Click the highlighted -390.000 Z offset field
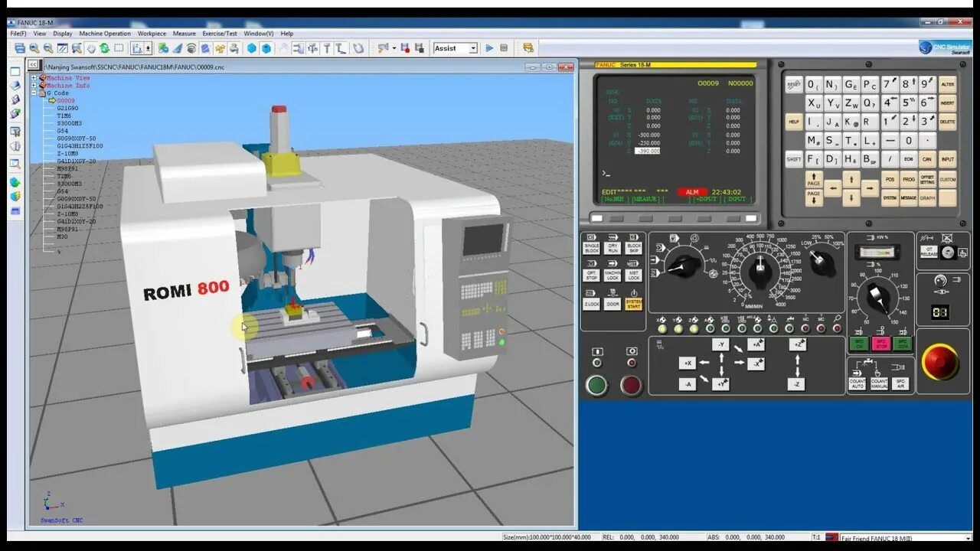980x551 pixels. pos(649,151)
